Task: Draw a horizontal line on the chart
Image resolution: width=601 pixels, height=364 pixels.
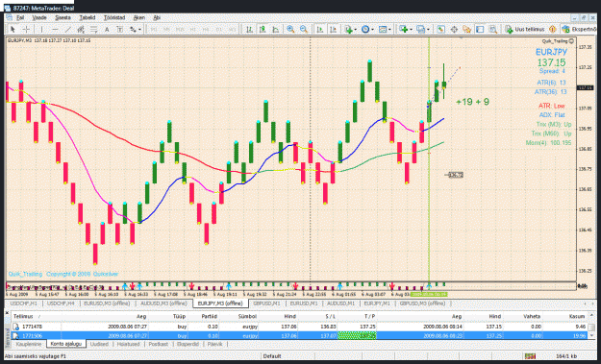Action: (55, 30)
